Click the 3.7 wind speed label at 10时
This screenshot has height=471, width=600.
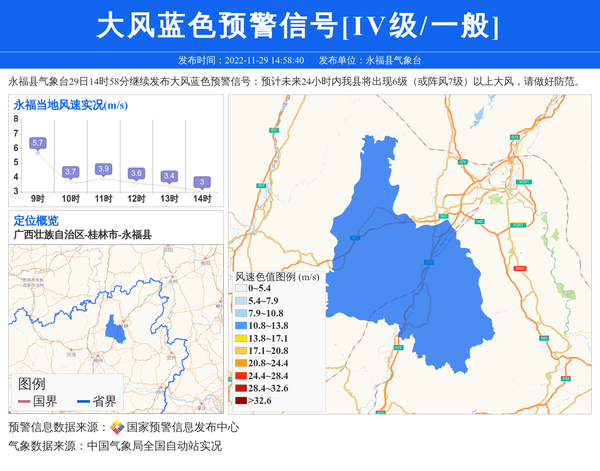70,172
